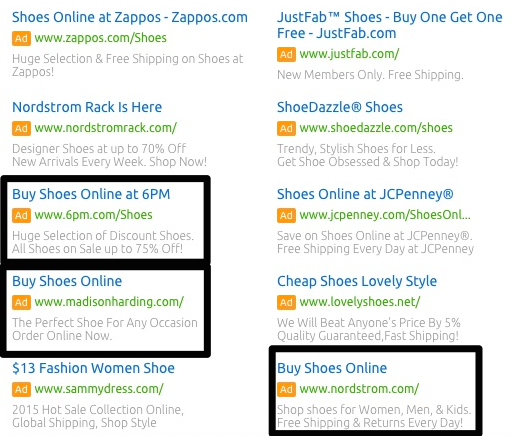
Task: Visit the www.justfab.com/ URL
Action: [349, 54]
